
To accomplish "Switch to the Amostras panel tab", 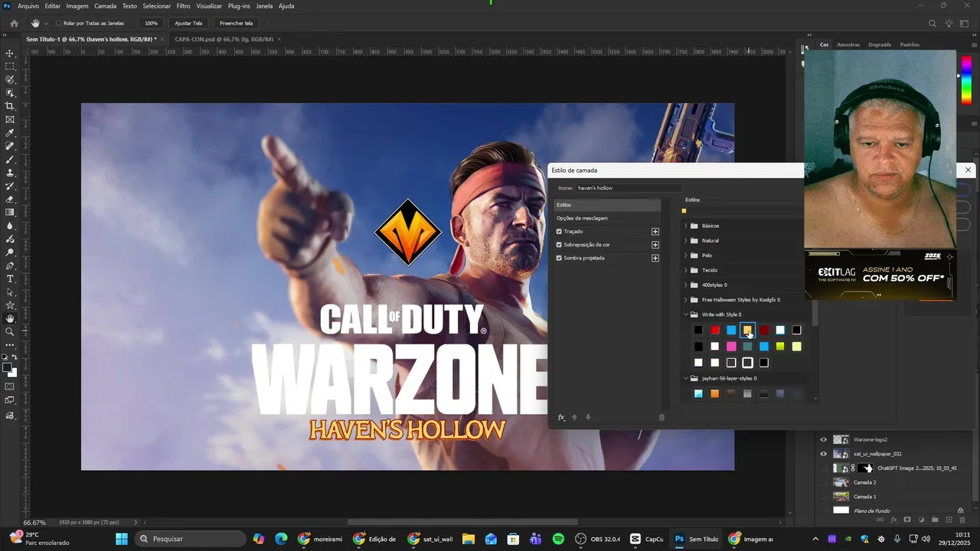I will [848, 44].
